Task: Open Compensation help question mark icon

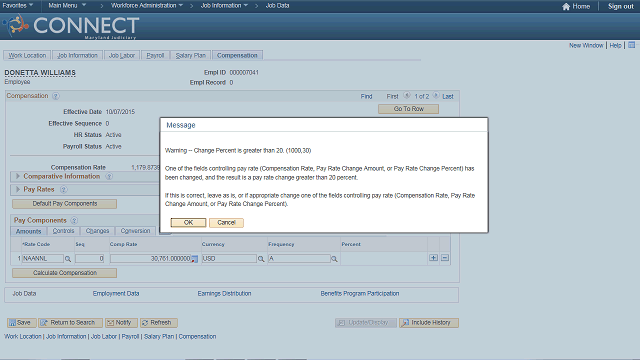Action: [56, 96]
